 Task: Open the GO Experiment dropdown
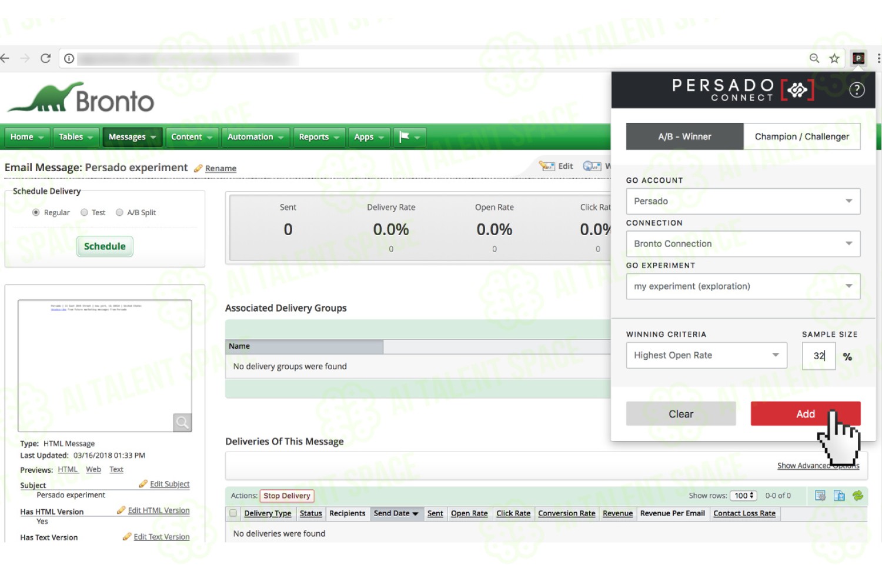tap(743, 286)
